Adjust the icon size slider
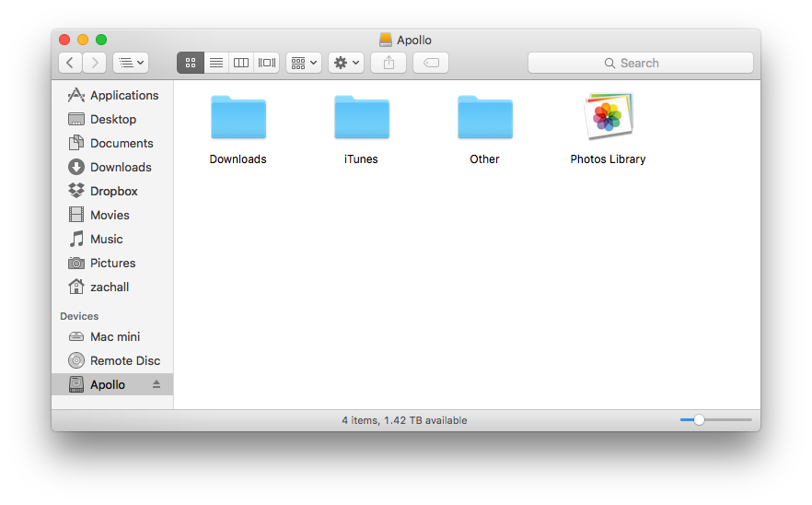The image size is (812, 505). tap(699, 419)
